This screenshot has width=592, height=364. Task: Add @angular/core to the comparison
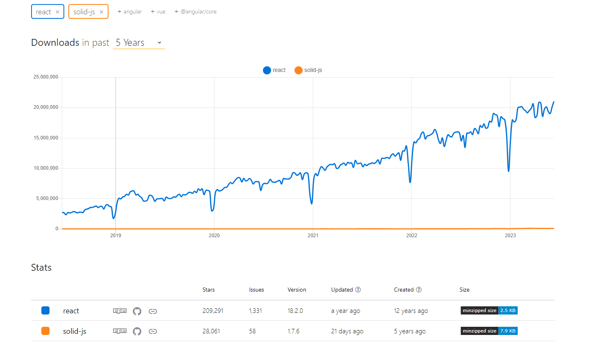point(195,12)
